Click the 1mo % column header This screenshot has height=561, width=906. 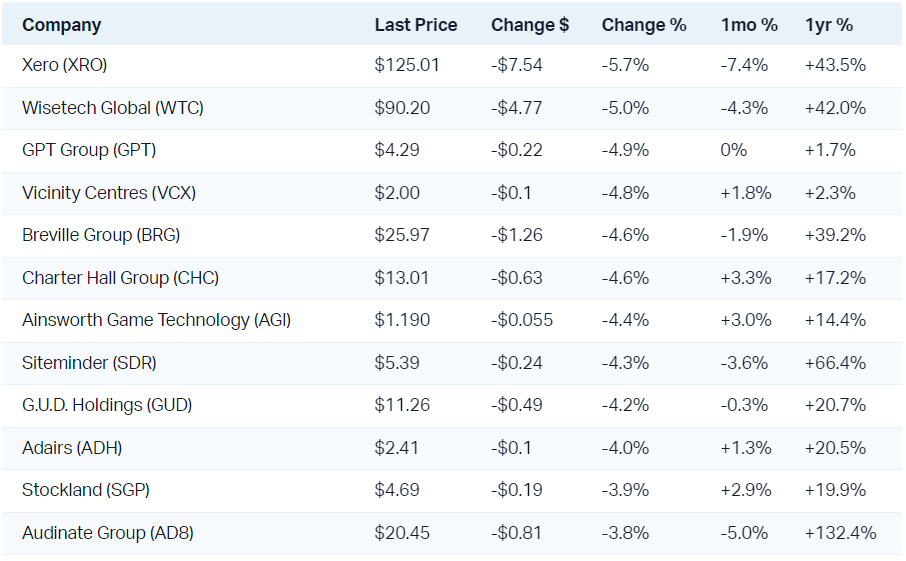coord(747,25)
